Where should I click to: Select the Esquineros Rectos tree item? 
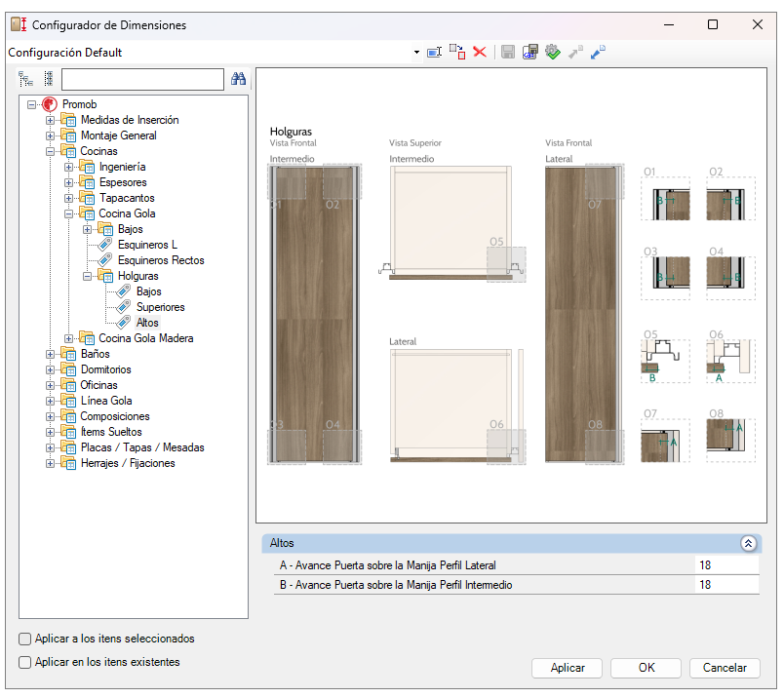point(160,260)
